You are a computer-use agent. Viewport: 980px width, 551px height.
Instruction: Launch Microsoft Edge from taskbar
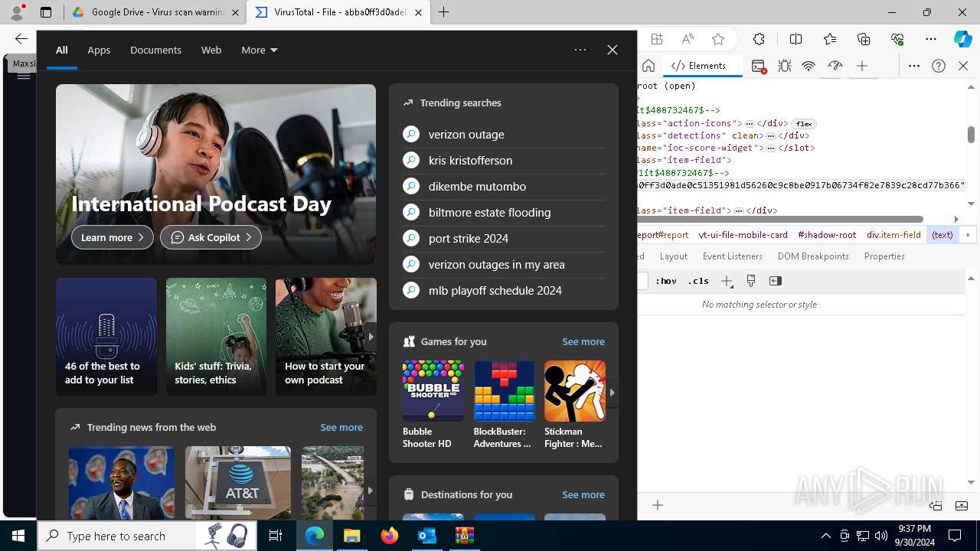(315, 536)
